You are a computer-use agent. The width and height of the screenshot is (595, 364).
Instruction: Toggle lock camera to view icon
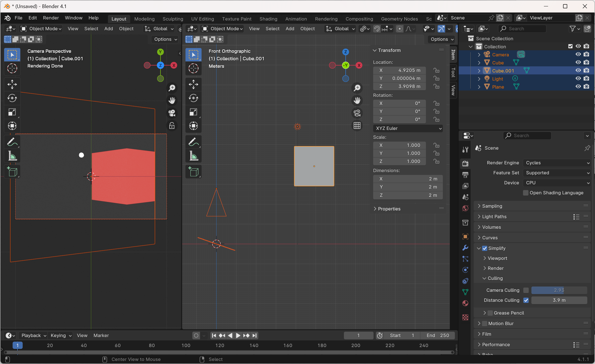172,125
